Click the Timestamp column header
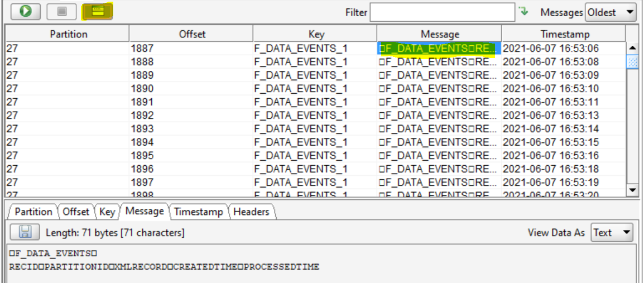The image size is (644, 283). click(x=563, y=34)
